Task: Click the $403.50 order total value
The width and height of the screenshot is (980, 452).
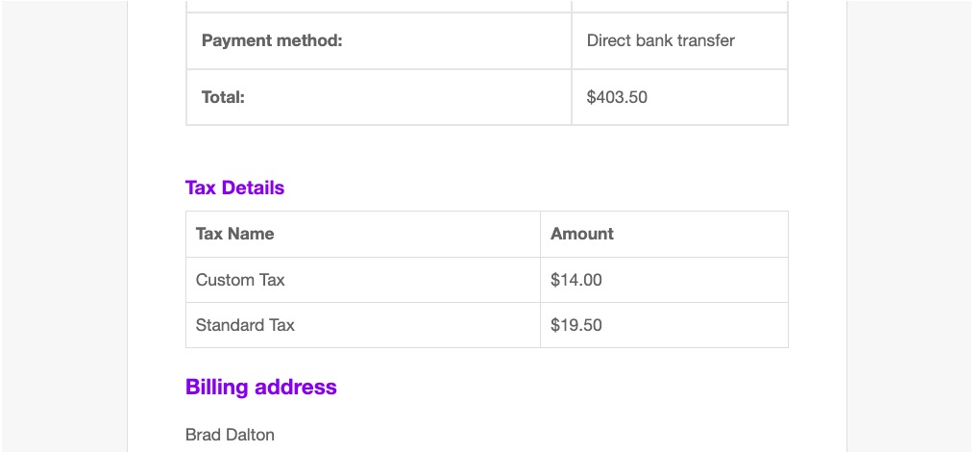Action: [616, 97]
